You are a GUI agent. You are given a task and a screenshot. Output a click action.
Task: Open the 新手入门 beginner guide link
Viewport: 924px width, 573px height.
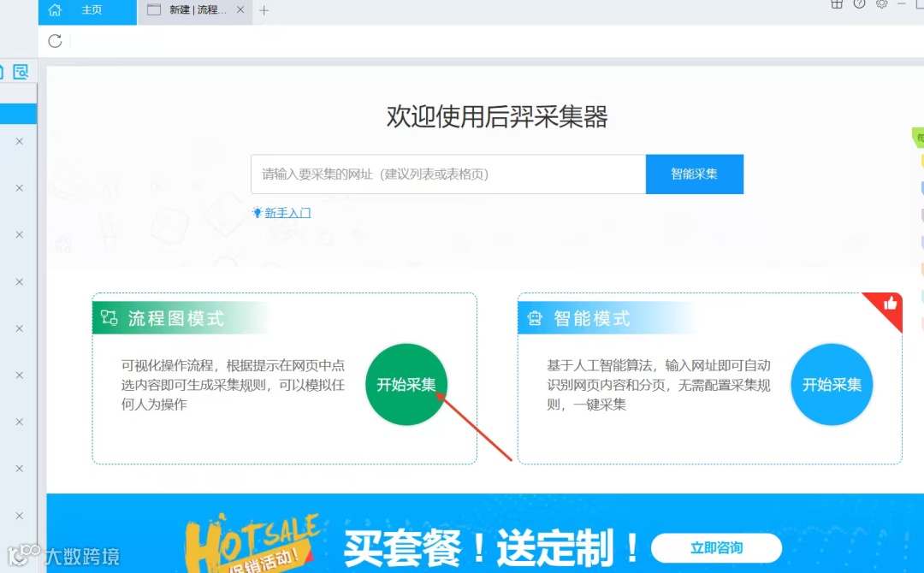click(x=287, y=213)
